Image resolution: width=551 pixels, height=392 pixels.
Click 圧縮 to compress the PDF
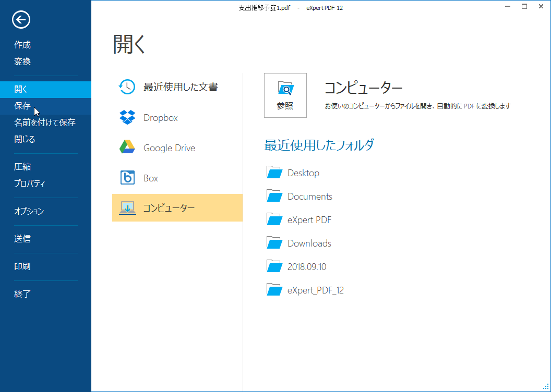coord(22,166)
